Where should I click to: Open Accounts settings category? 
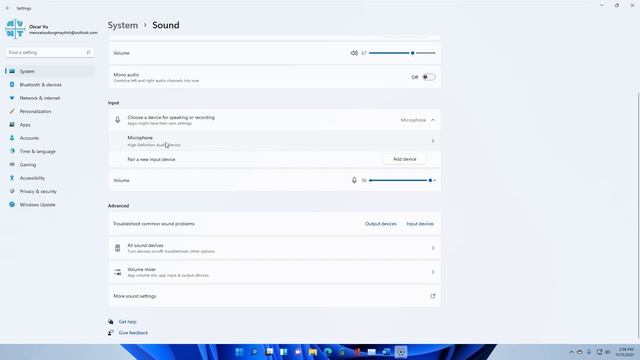click(x=50, y=138)
